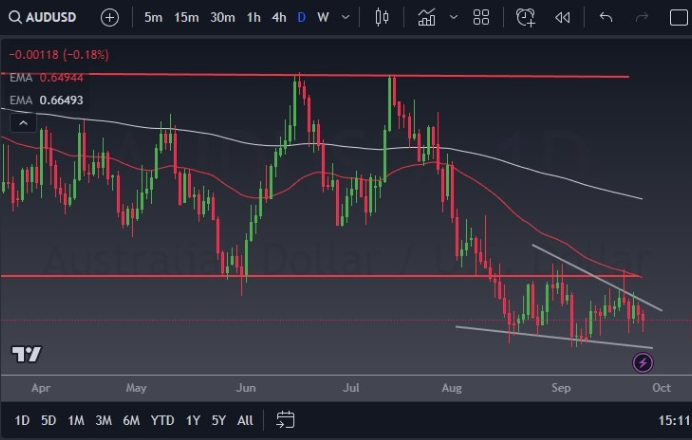This screenshot has width=692, height=440.
Task: Collapse the indicator legend chevron
Action: coord(22,122)
